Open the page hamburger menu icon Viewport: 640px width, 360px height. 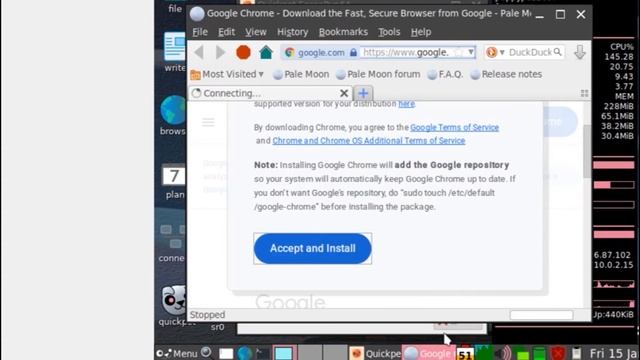click(208, 122)
